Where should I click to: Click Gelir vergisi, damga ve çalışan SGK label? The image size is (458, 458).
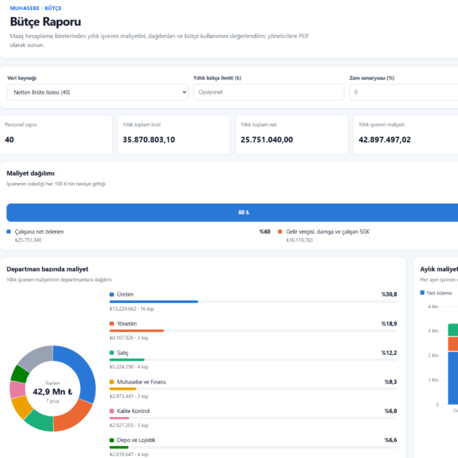[x=328, y=232]
